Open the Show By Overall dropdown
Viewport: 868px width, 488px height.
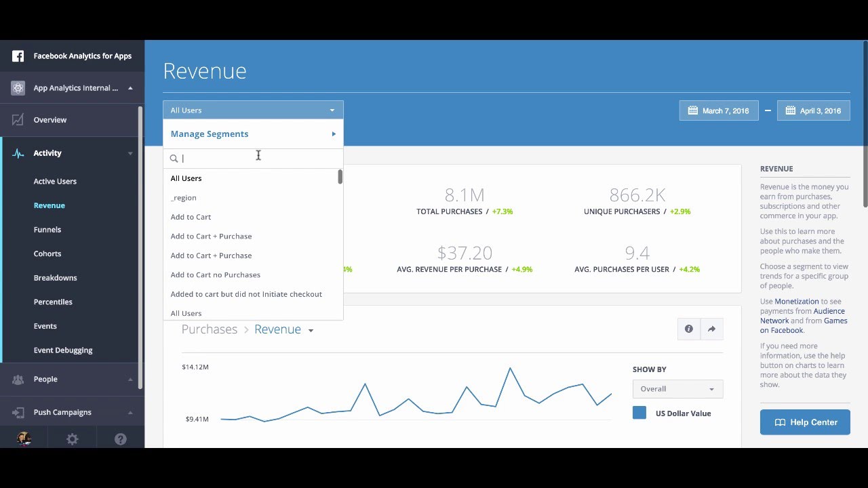pyautogui.click(x=677, y=389)
